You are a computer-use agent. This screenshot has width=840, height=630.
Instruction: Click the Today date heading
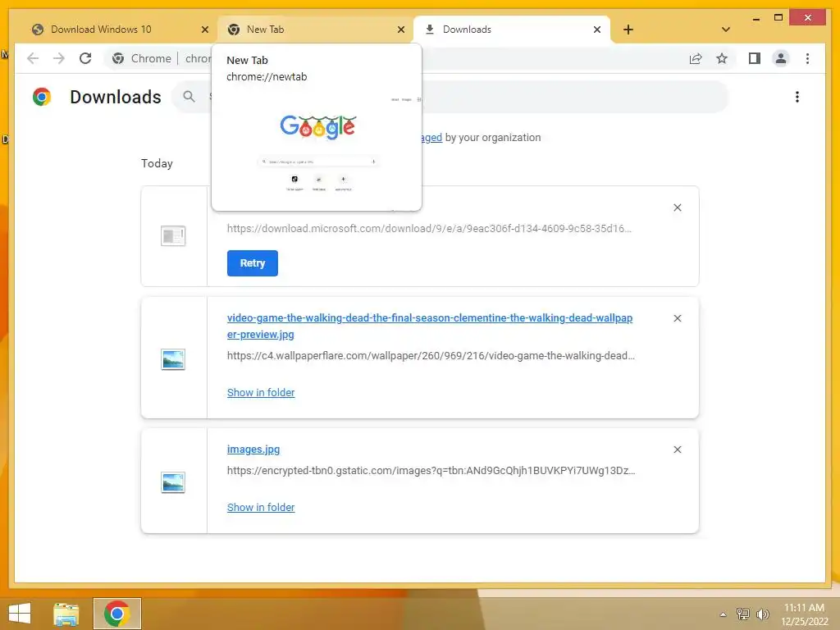click(157, 163)
